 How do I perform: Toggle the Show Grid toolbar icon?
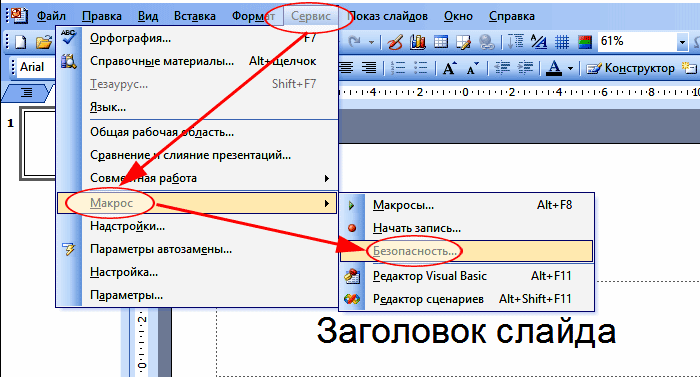click(562, 42)
